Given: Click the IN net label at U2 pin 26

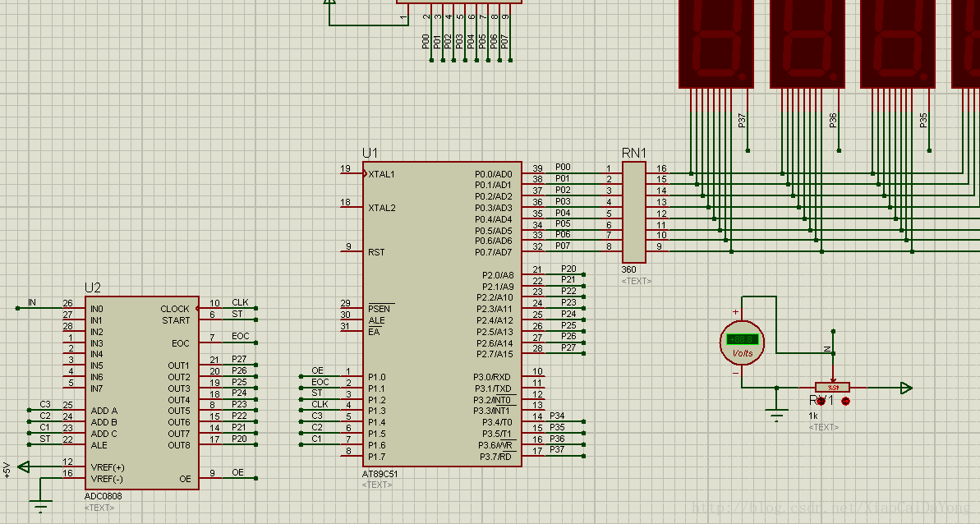Looking at the screenshot, I should pyautogui.click(x=32, y=302).
